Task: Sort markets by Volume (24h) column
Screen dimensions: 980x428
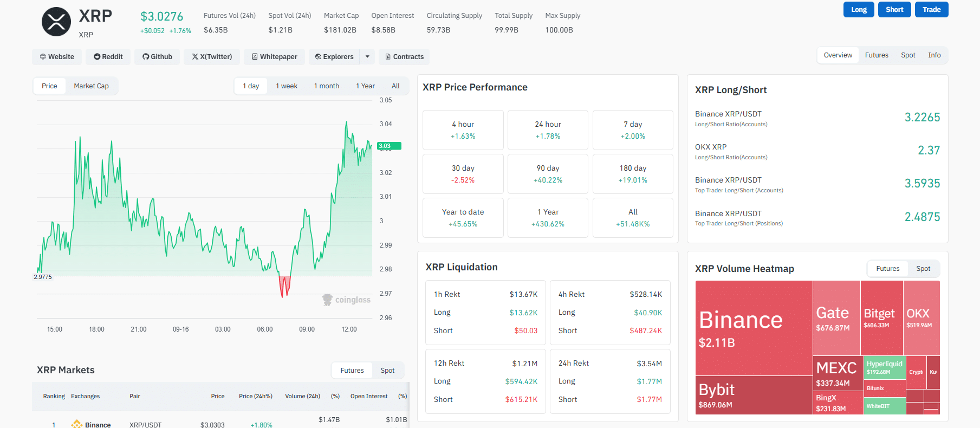Action: pyautogui.click(x=303, y=397)
